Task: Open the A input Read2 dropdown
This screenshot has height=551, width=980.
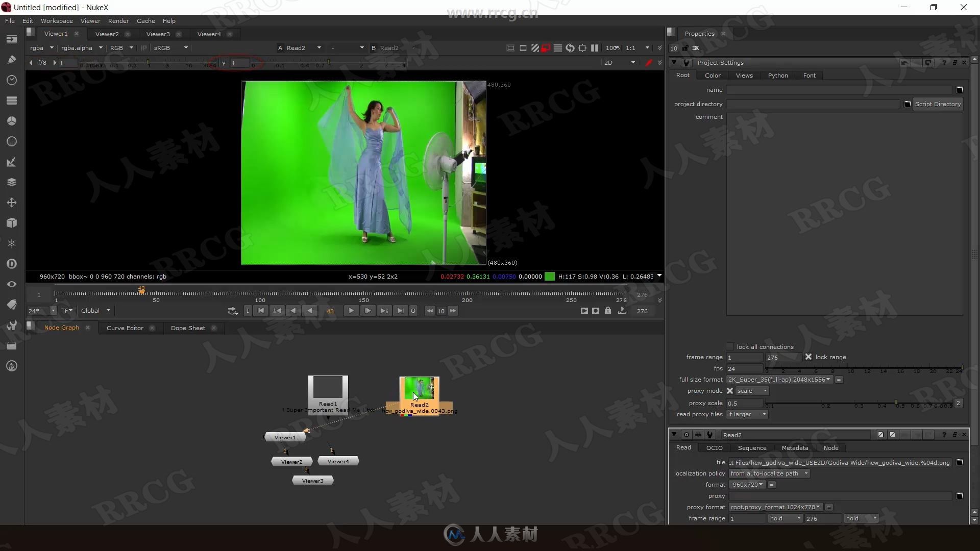Action: (304, 48)
